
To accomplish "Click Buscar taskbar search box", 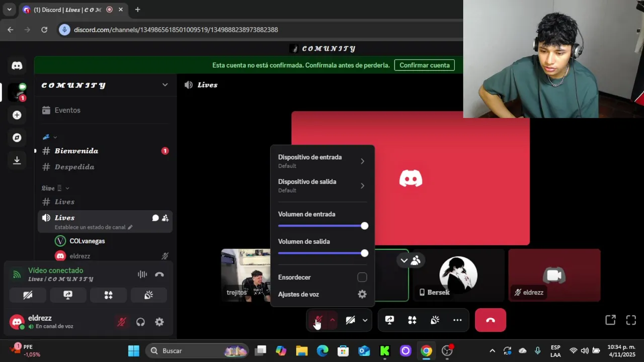I will coord(198,351).
